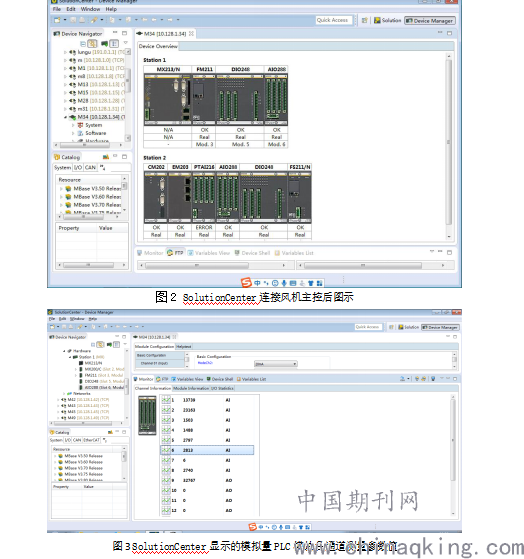Screen dimensions: 524x559
Task: Select Variables List tab in Figure 3 window
Action: pyautogui.click(x=252, y=379)
